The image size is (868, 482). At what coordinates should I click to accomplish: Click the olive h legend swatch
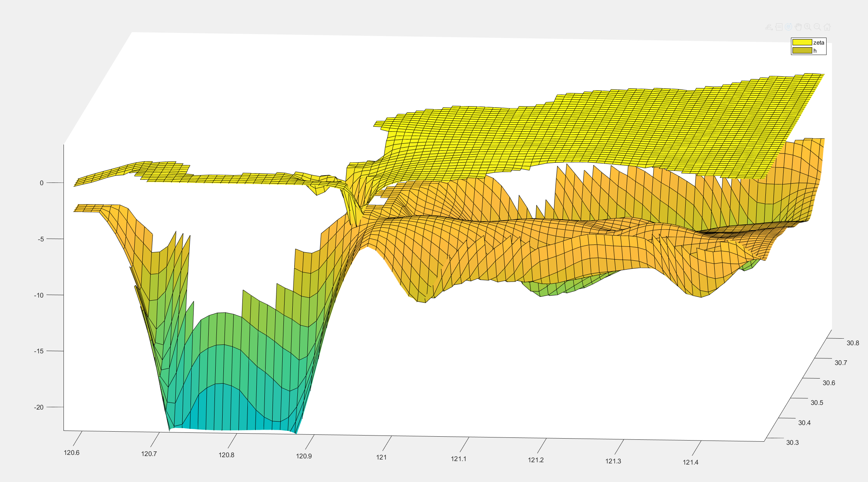pos(802,50)
